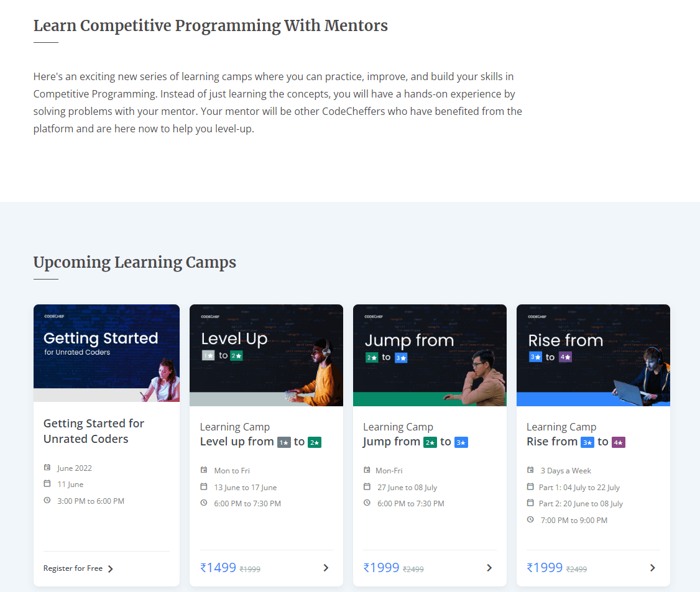Click the '7:00 PM to 9:00 PM' time text

tap(574, 520)
